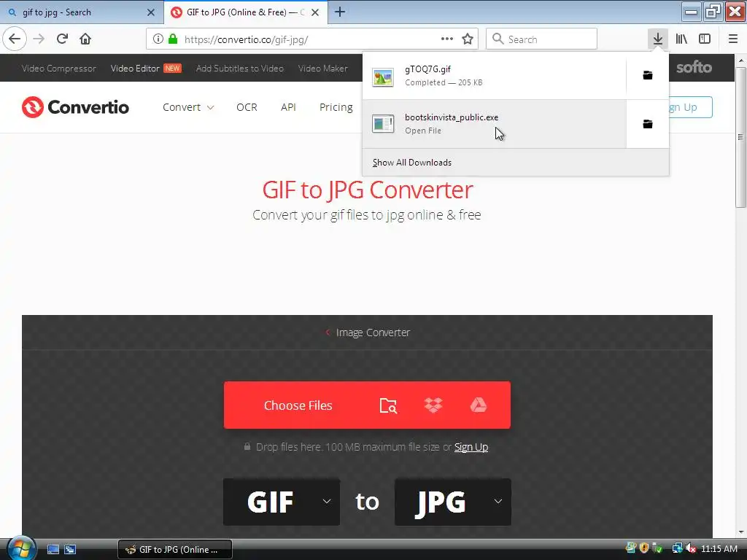
Task: Open page actions three-dot menu
Action: click(447, 39)
